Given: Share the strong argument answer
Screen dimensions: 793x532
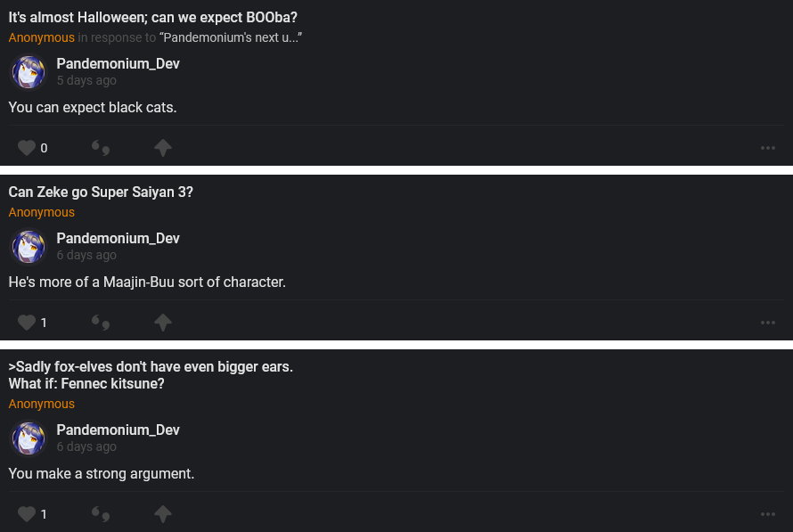Looking at the screenshot, I should (x=163, y=514).
